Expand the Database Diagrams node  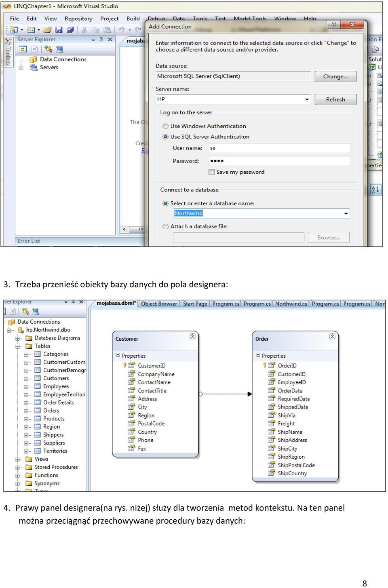point(17,338)
